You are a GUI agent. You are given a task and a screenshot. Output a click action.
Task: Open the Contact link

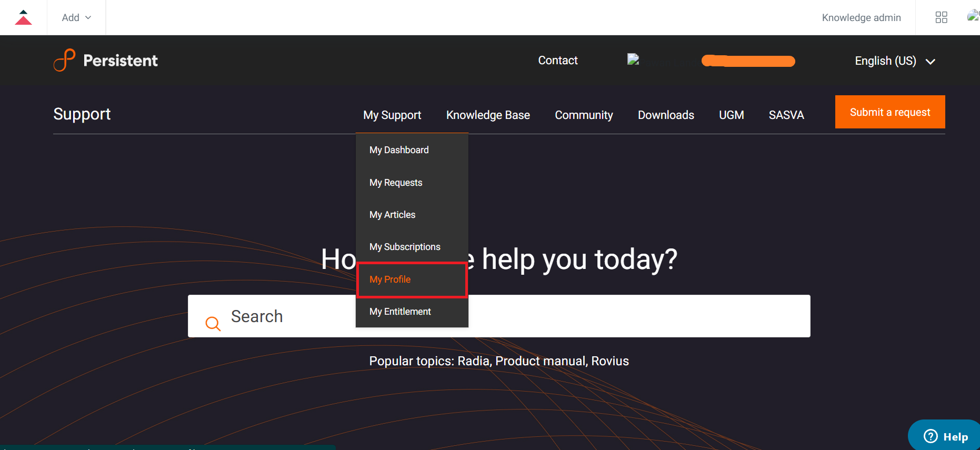(x=557, y=61)
